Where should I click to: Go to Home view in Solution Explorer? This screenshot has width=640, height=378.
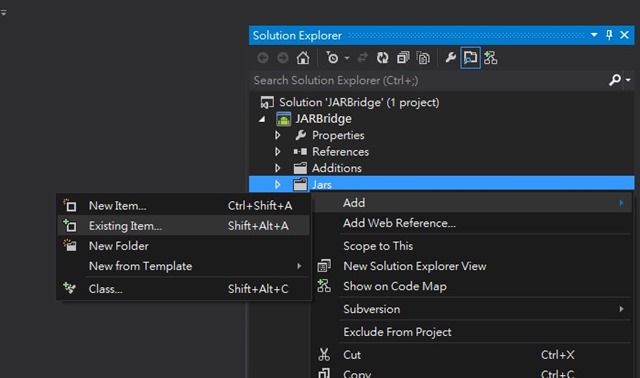coord(303,58)
